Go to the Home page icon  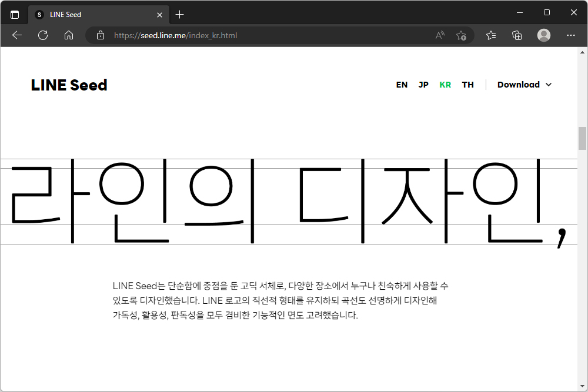(x=69, y=36)
